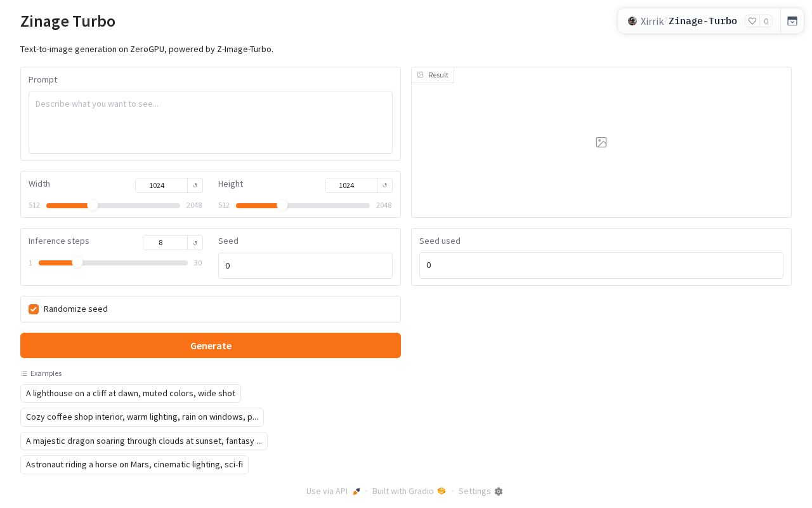Reset the Inference steps value with its icon

click(195, 243)
